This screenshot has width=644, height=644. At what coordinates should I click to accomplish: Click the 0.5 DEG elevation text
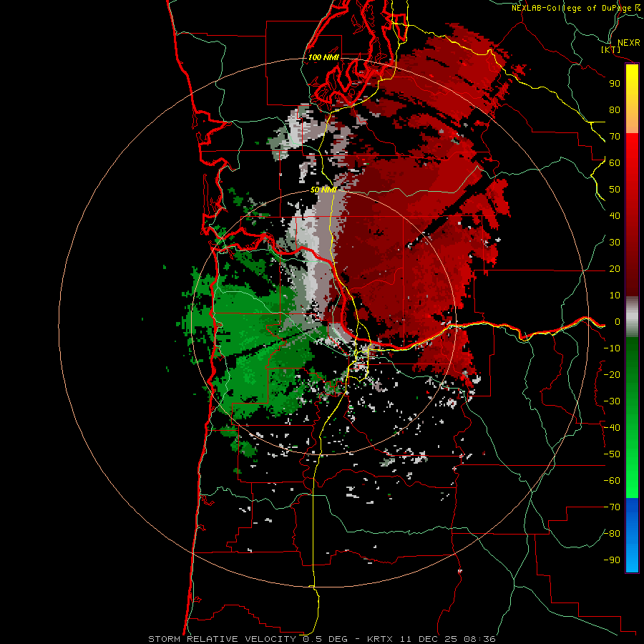[326, 639]
